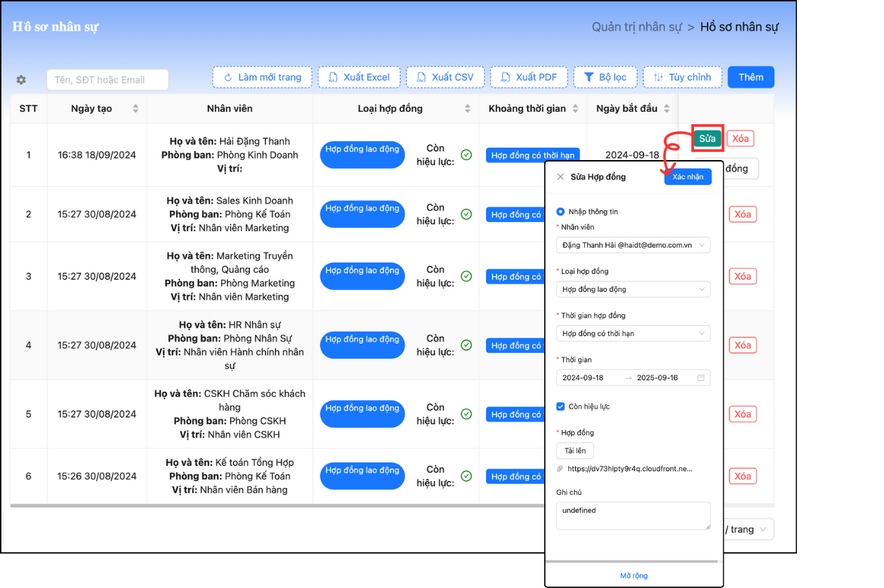Click the paperclip attachment icon next to the URL
Viewport: 884px width, 588px height.
pos(560,469)
